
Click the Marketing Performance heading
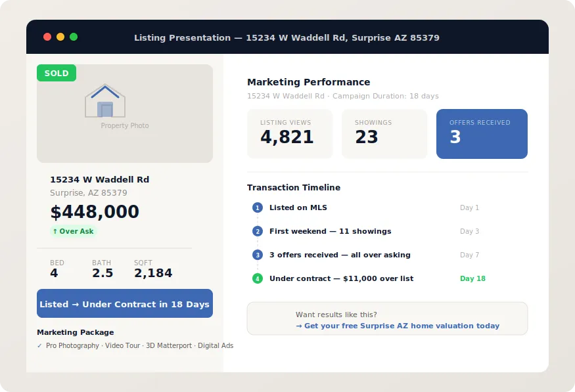click(308, 82)
